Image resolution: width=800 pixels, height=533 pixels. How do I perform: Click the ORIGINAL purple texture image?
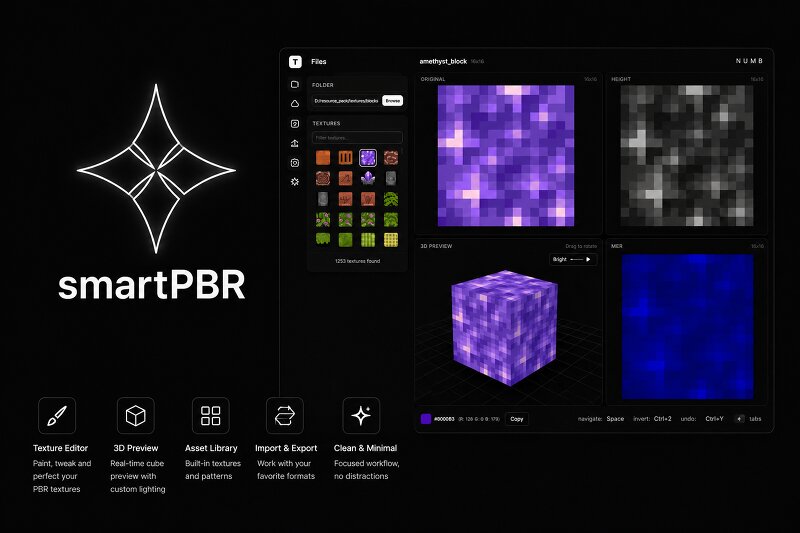(x=506, y=156)
